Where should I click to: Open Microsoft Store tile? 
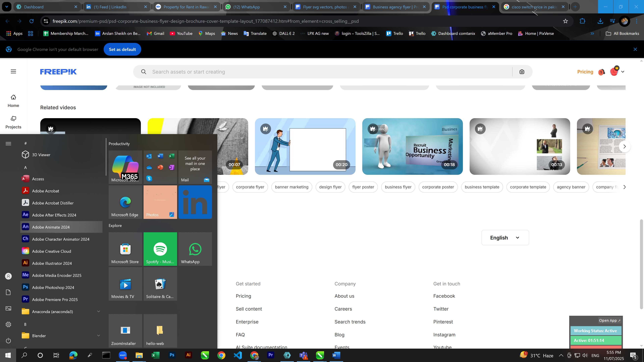pos(125,249)
